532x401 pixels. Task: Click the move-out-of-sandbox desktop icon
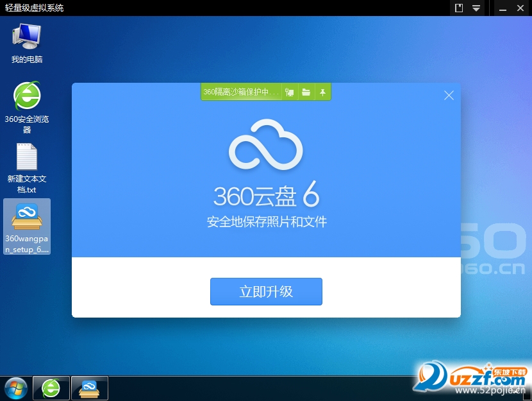coord(290,92)
